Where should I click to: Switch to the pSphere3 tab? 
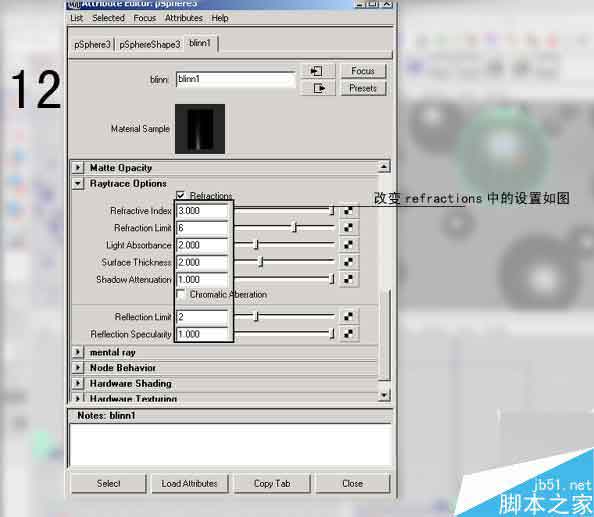92,44
